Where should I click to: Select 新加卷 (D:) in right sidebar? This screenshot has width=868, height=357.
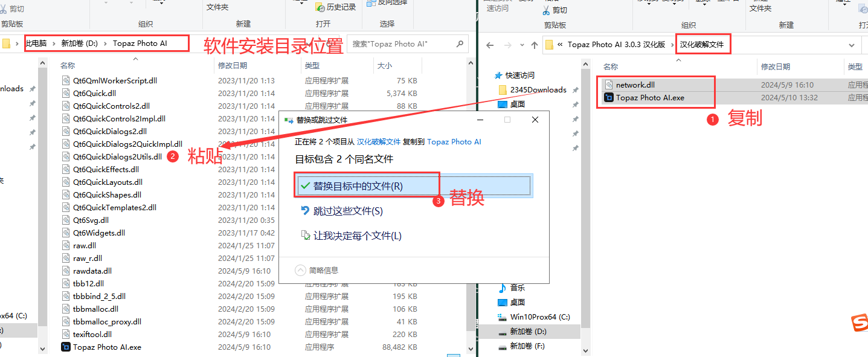(530, 332)
